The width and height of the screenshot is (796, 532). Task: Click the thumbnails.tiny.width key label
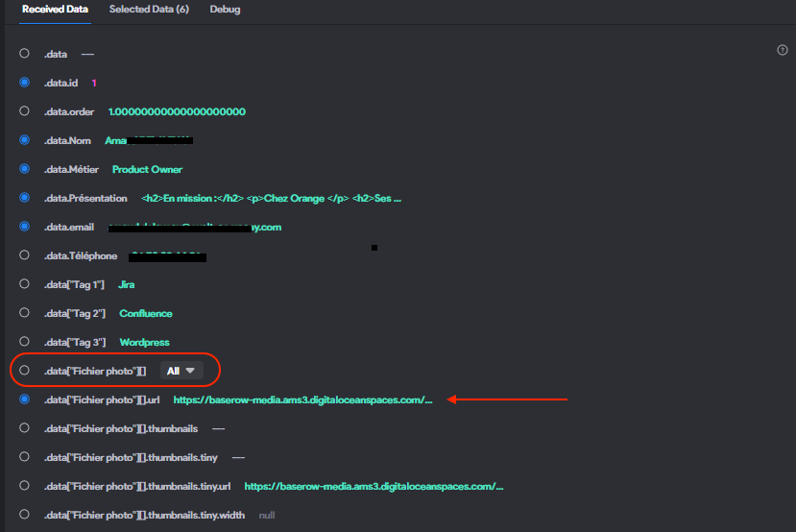click(144, 516)
